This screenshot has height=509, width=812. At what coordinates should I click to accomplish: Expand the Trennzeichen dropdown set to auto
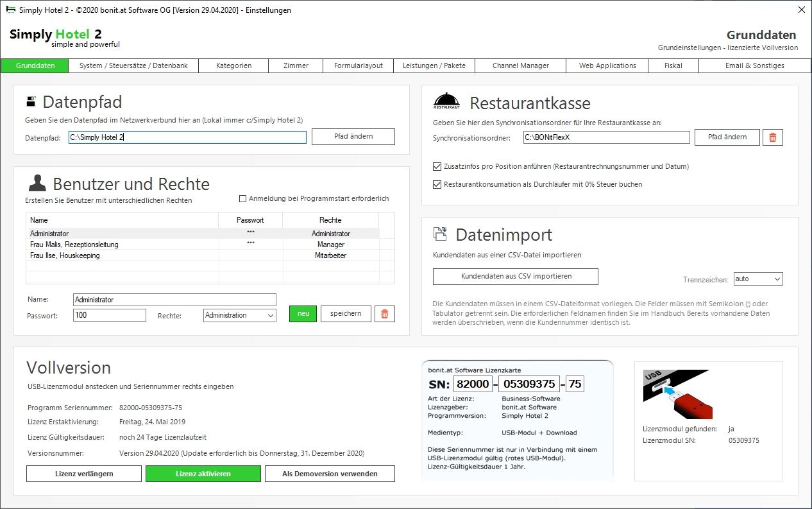[x=758, y=279]
